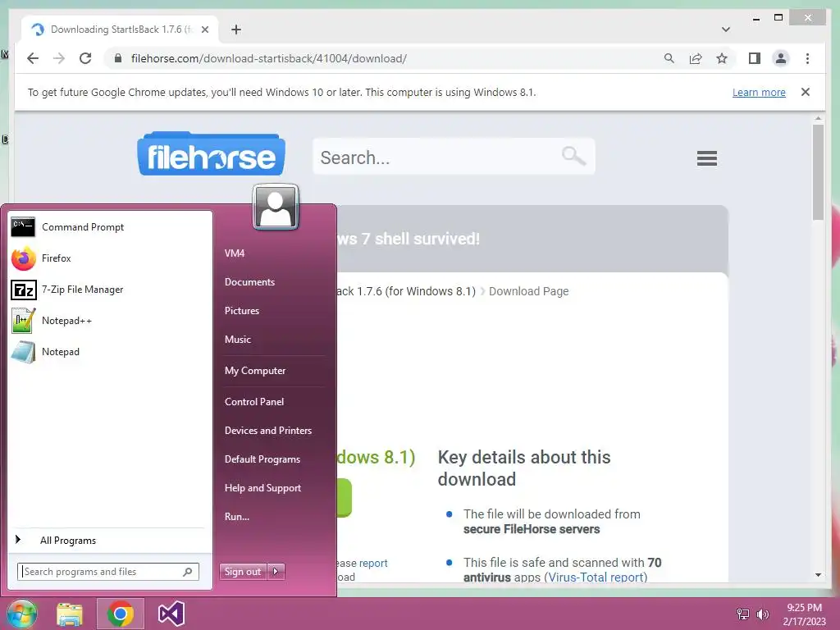
Task: Launch Notepad++ from Start menu
Action: [110, 321]
